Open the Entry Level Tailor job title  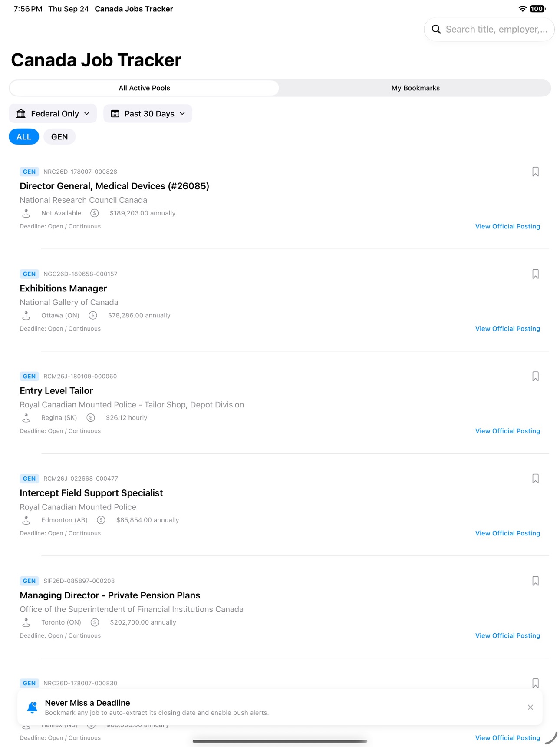(56, 391)
